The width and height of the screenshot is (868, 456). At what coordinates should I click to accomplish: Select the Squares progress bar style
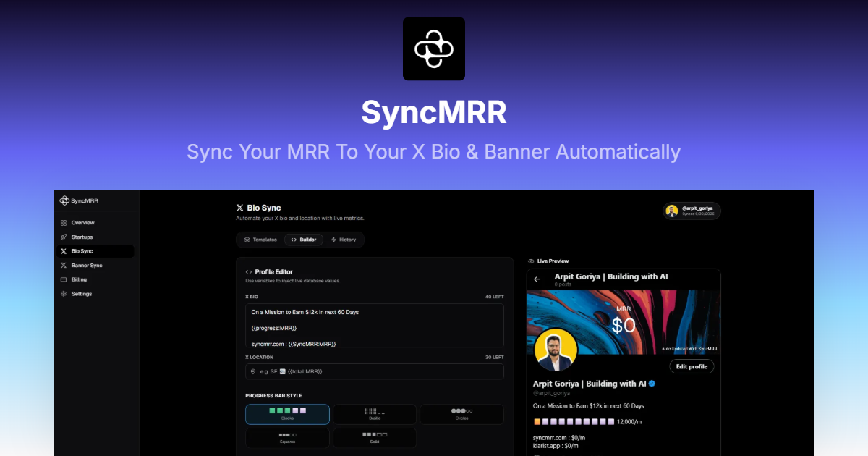point(287,438)
